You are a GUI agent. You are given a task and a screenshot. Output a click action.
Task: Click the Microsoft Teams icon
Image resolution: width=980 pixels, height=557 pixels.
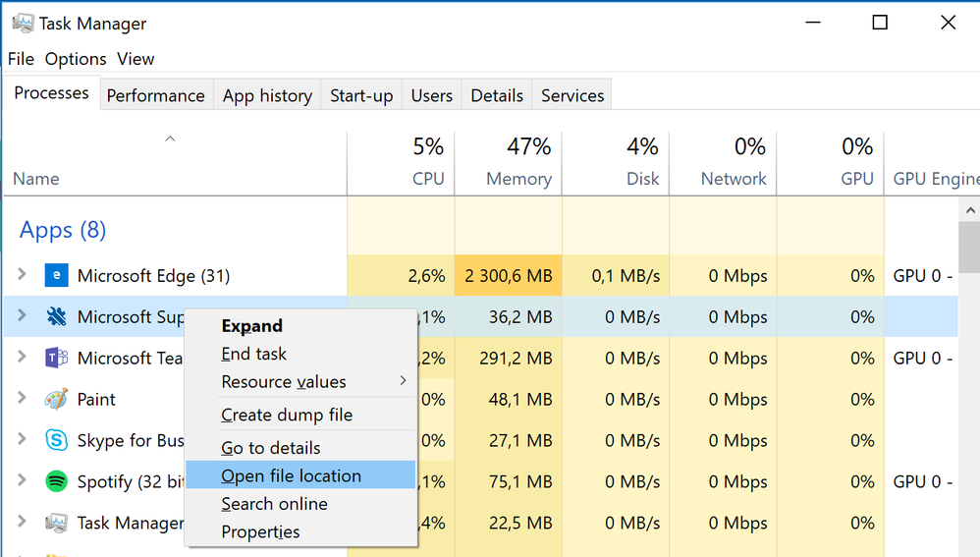point(56,358)
